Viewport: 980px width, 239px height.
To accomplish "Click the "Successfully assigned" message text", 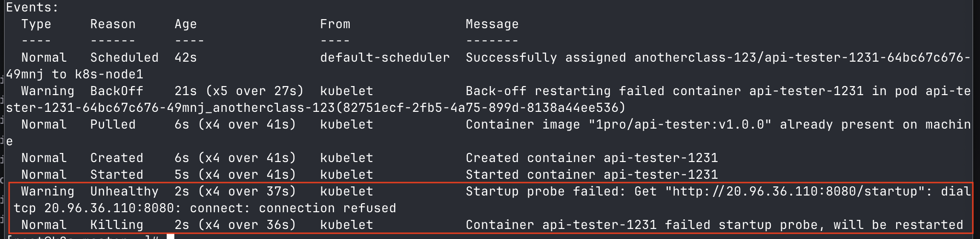I will click(x=546, y=58).
